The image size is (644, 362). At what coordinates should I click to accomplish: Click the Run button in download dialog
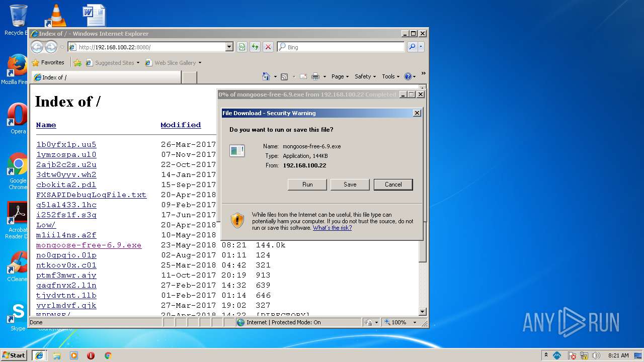[307, 185]
